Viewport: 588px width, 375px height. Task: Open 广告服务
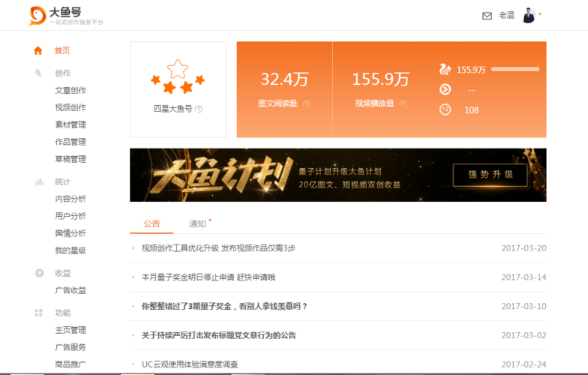(x=70, y=347)
